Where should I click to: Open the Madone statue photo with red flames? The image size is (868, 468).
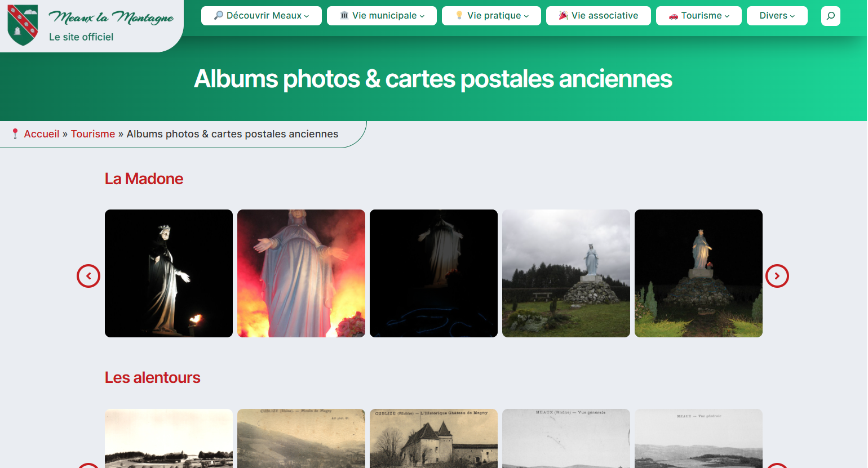(x=301, y=273)
